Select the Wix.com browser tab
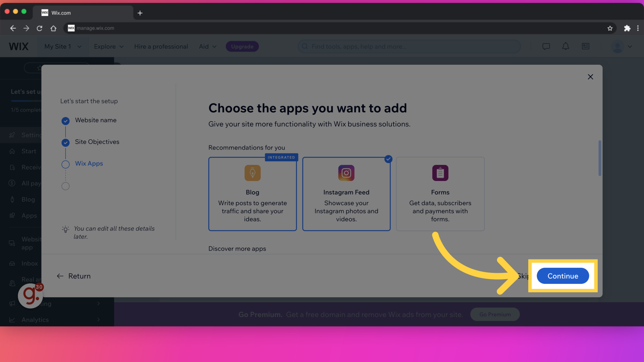644x362 pixels. point(83,13)
